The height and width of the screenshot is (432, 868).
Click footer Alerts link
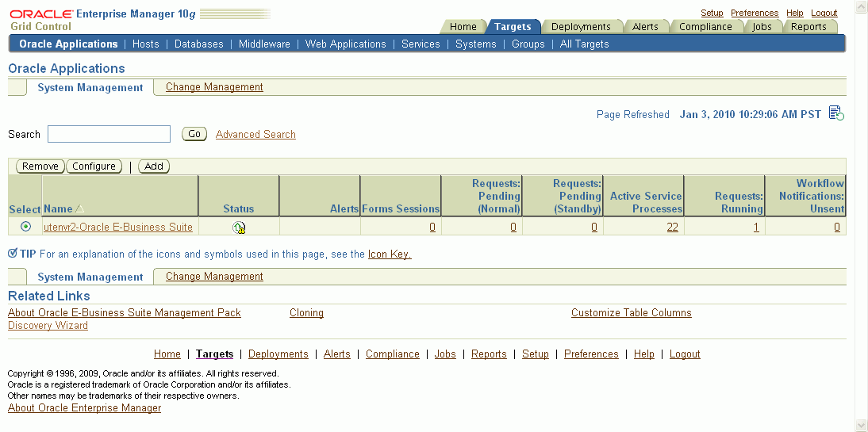point(337,354)
